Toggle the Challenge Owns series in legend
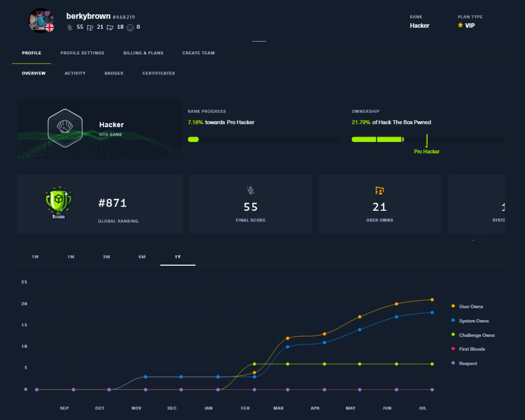525x420 pixels. click(x=473, y=335)
